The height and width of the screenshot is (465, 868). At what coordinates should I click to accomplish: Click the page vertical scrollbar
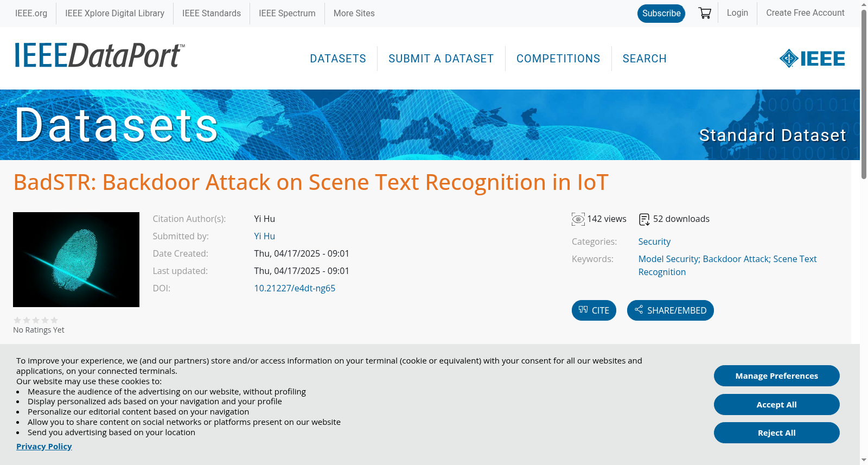tap(864, 232)
